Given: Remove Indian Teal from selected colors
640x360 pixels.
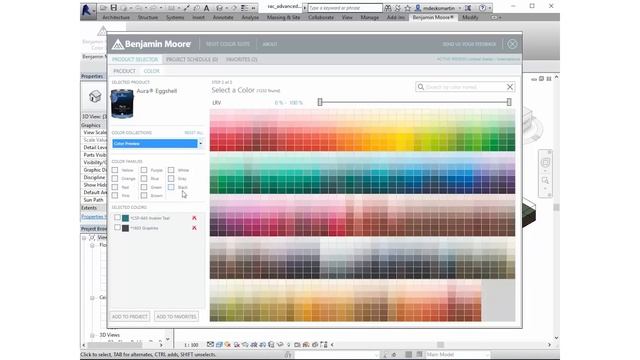Looking at the screenshot, I should coord(194,218).
